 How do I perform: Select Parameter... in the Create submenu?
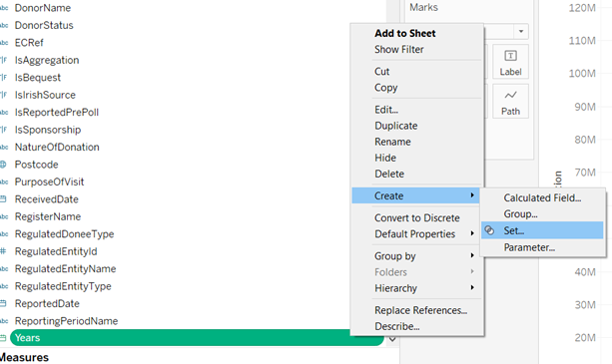529,247
